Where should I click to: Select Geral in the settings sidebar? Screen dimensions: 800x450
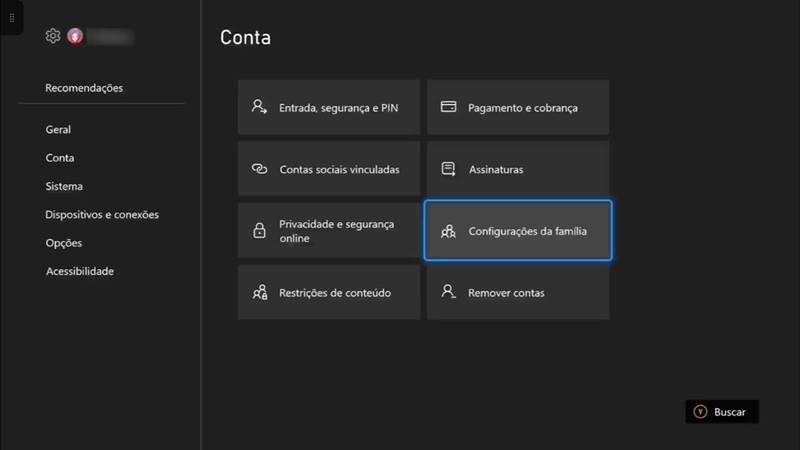(58, 130)
